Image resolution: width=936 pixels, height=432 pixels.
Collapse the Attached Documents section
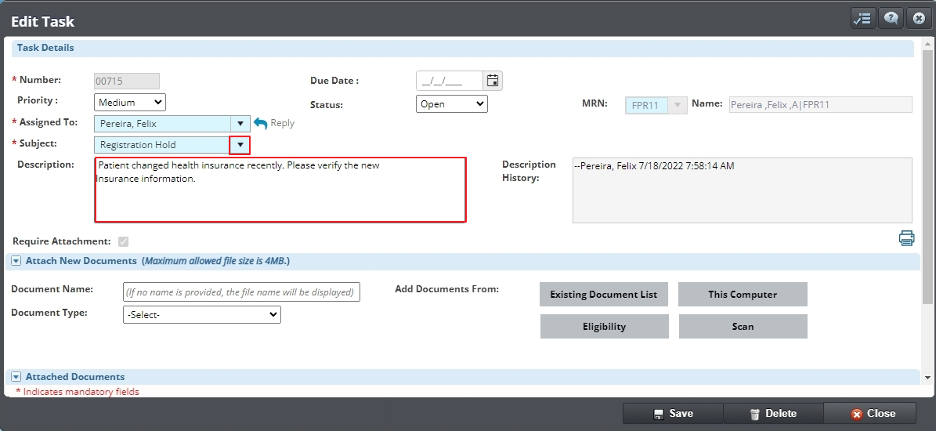tap(16, 377)
